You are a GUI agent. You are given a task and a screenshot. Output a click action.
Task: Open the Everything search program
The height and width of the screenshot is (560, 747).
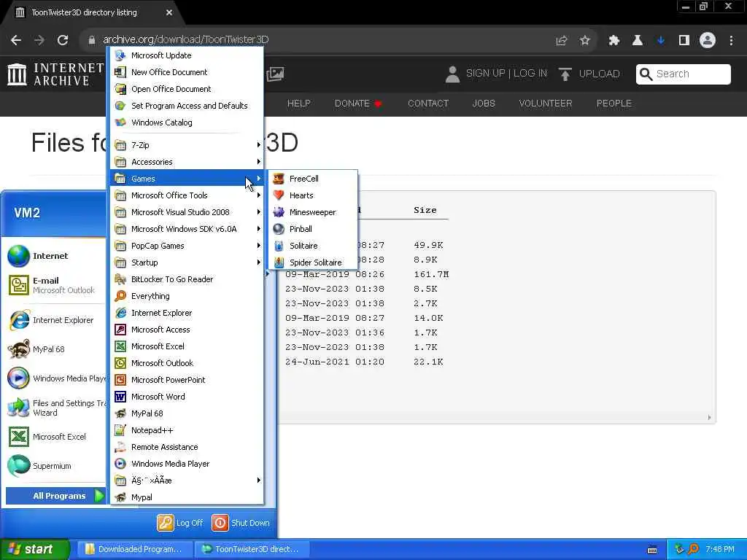pos(187,296)
